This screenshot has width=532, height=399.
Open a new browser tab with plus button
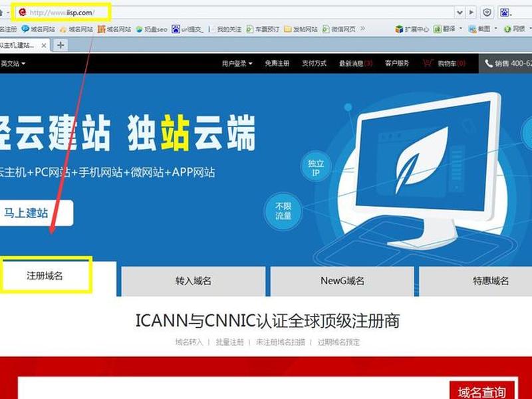point(61,45)
